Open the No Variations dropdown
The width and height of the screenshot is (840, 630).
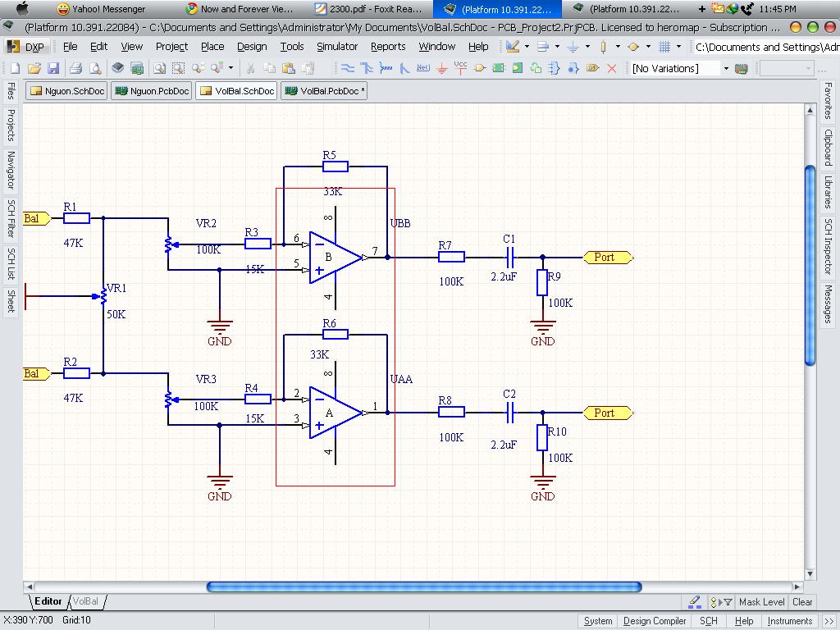pyautogui.click(x=725, y=68)
